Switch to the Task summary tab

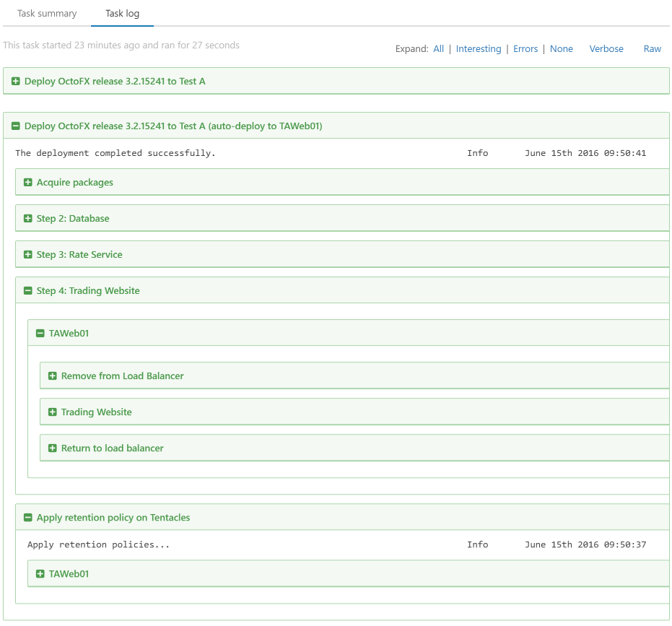click(x=47, y=14)
